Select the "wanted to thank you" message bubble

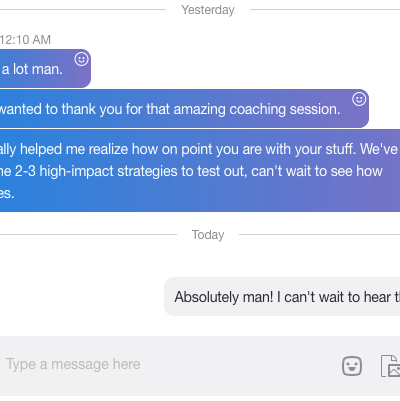184,109
